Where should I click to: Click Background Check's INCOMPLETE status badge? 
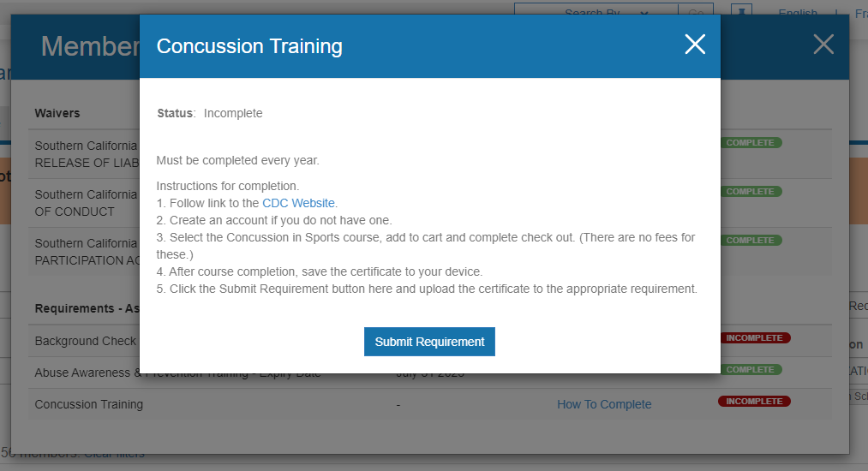754,337
